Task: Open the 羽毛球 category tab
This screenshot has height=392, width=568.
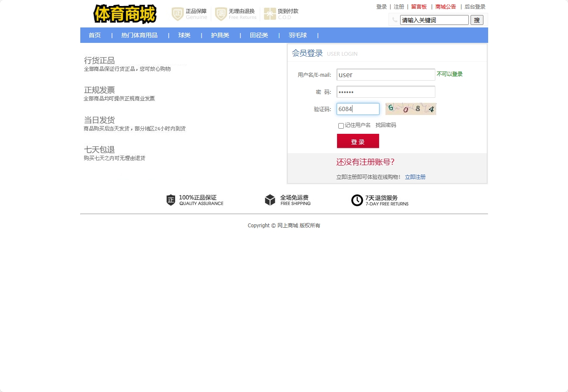Action: (x=298, y=35)
